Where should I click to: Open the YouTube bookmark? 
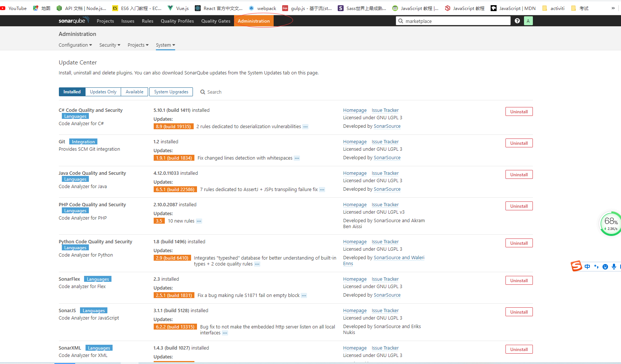14,8
